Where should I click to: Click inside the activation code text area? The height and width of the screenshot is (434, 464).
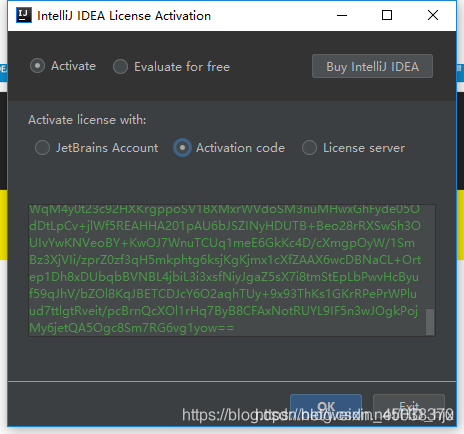tap(232, 270)
